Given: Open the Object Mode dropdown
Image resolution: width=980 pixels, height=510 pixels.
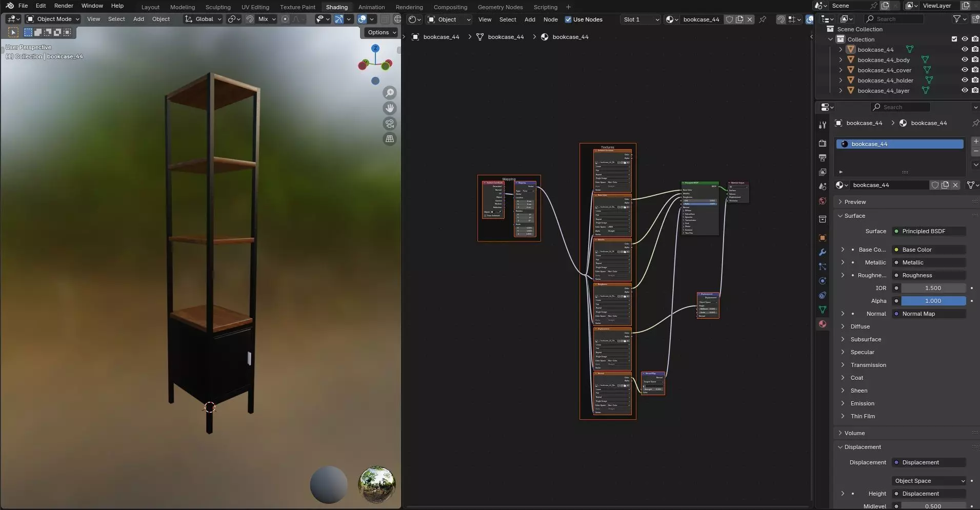Looking at the screenshot, I should (53, 19).
